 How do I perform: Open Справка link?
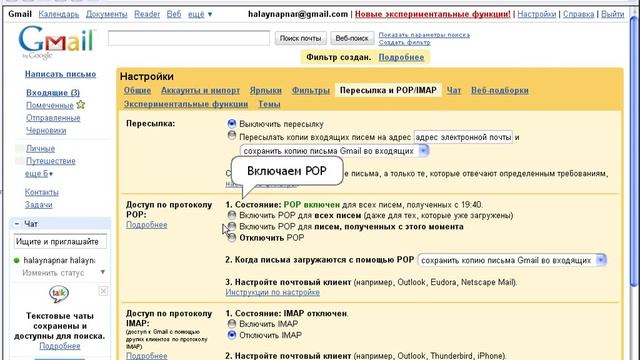point(578,14)
